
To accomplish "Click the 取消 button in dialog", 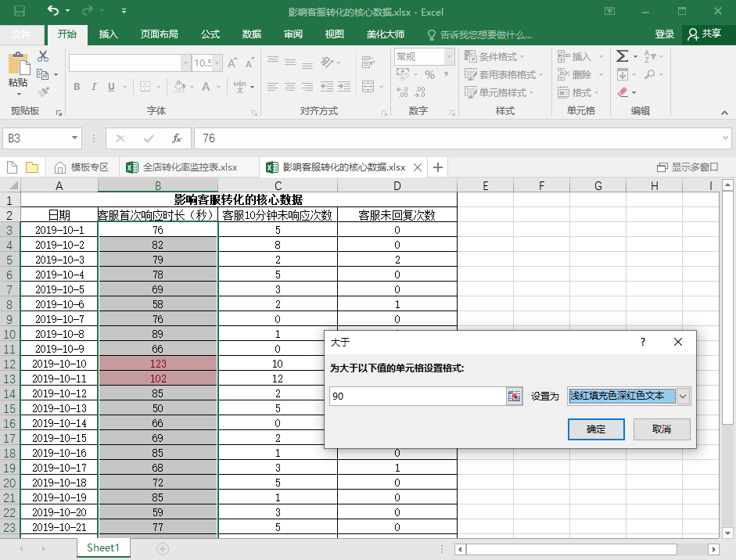I will (x=662, y=429).
